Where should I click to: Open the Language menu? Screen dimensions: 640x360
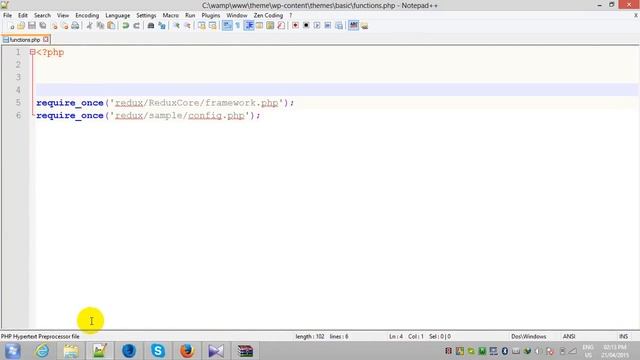point(118,15)
